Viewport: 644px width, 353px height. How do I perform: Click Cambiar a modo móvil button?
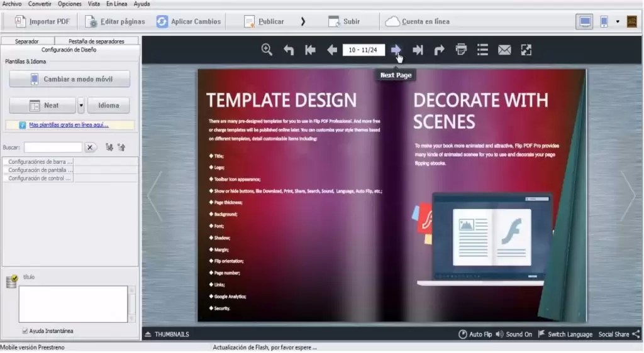[x=70, y=79]
